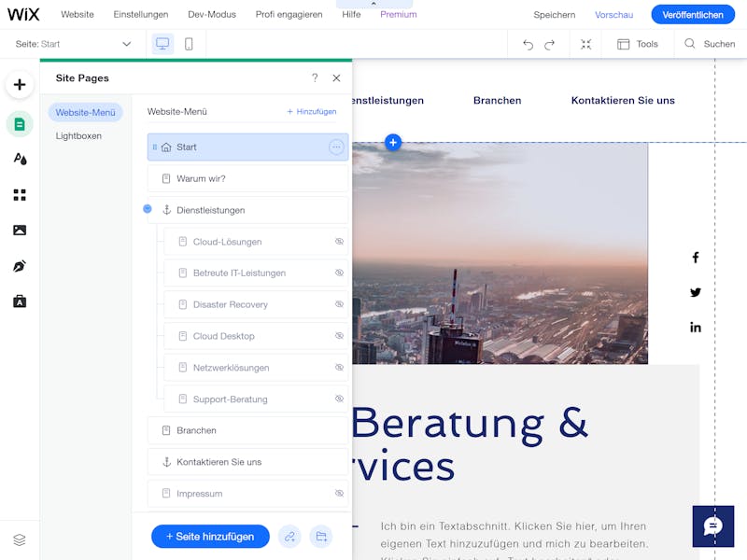
Task: Open the Ascend business tools briefcase icon
Action: (20, 301)
